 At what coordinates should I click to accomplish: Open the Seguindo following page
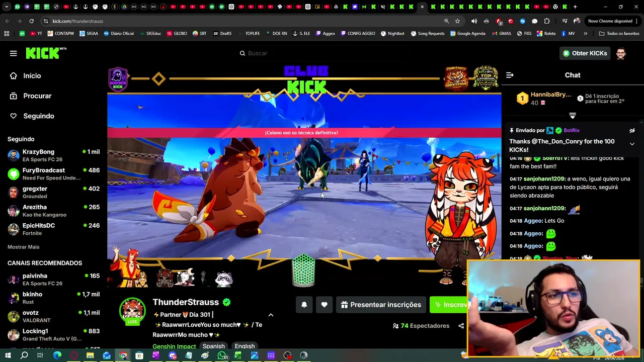coord(32,116)
